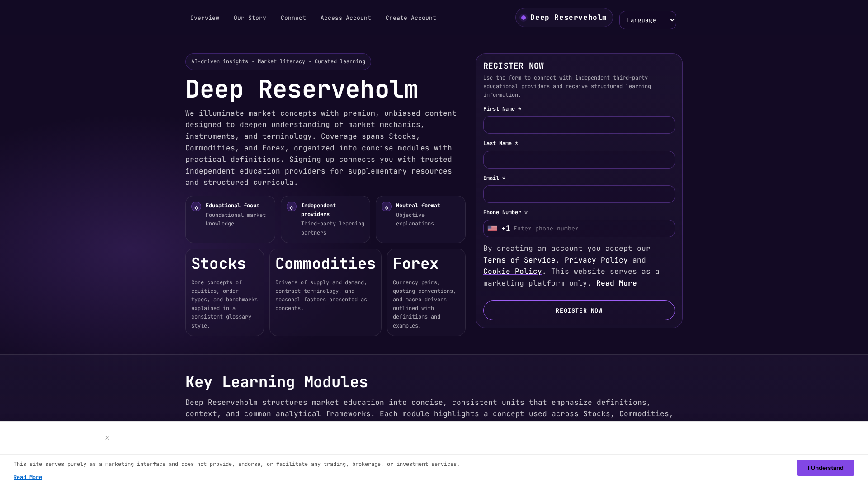
Task: Click the Key Learning Modules heading
Action: (x=277, y=382)
